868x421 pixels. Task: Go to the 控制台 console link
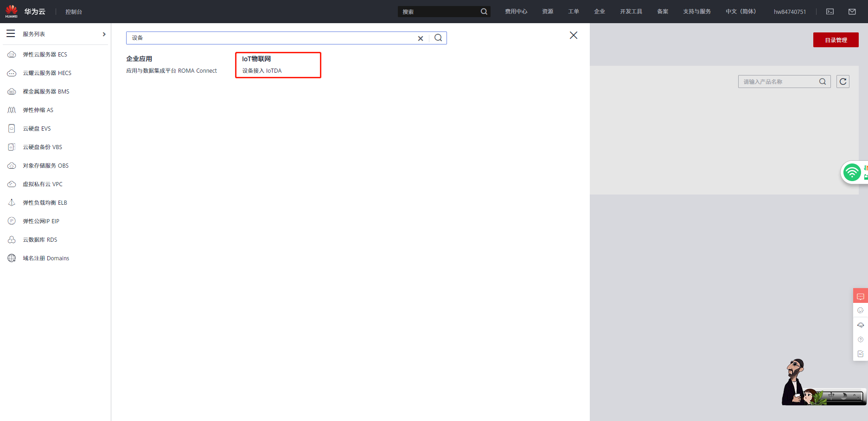point(74,12)
